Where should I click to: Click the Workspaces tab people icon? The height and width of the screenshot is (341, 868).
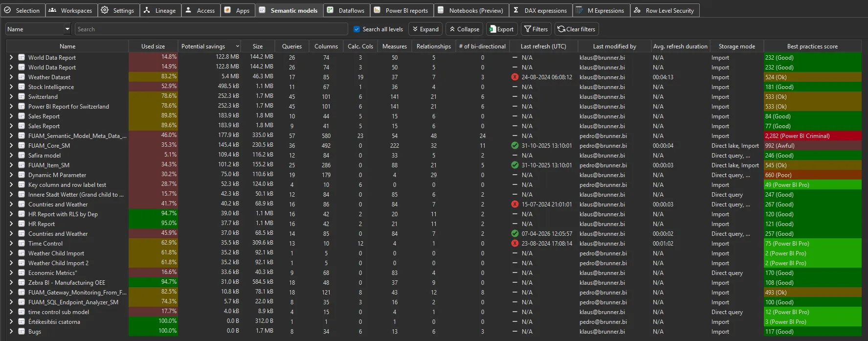coord(52,10)
